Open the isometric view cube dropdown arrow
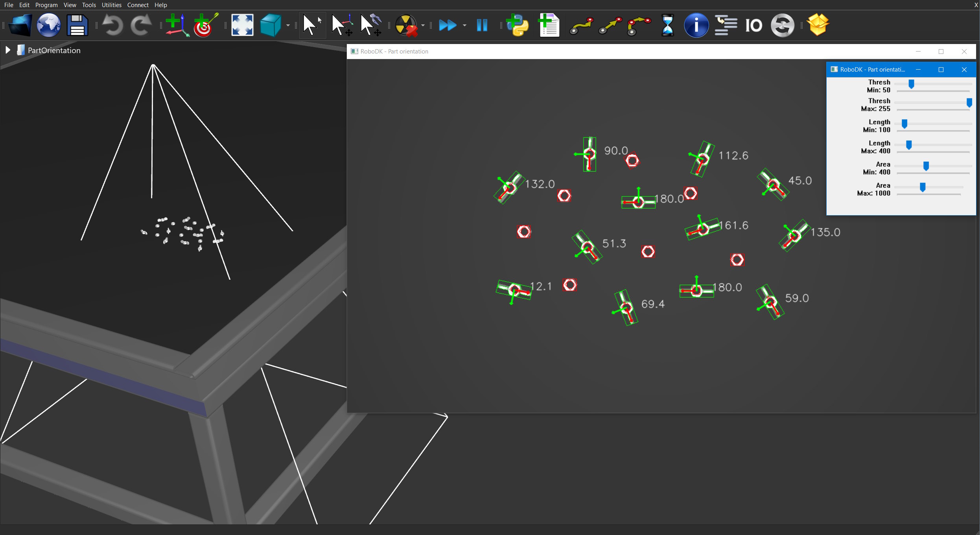Screen dimensions: 980x535 pos(288,26)
